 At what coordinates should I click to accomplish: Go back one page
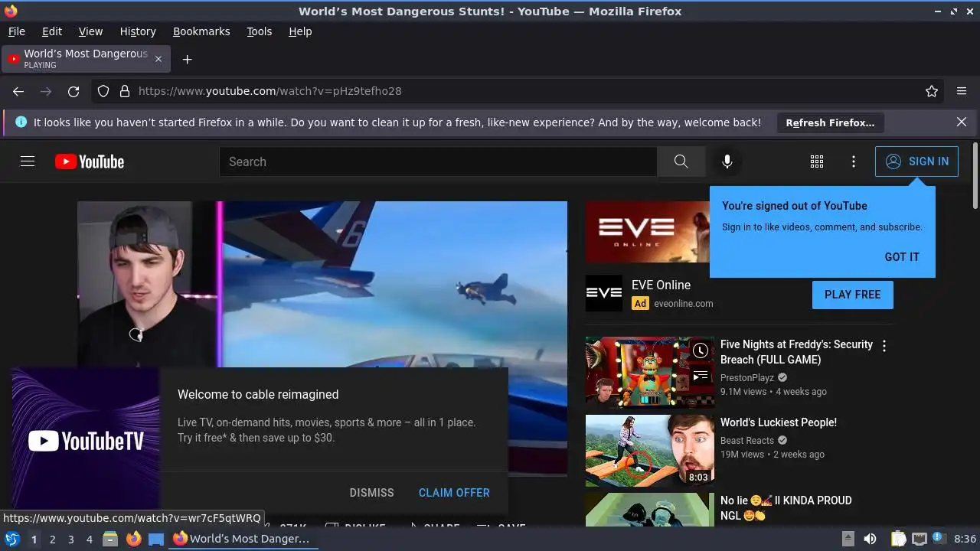(18, 91)
